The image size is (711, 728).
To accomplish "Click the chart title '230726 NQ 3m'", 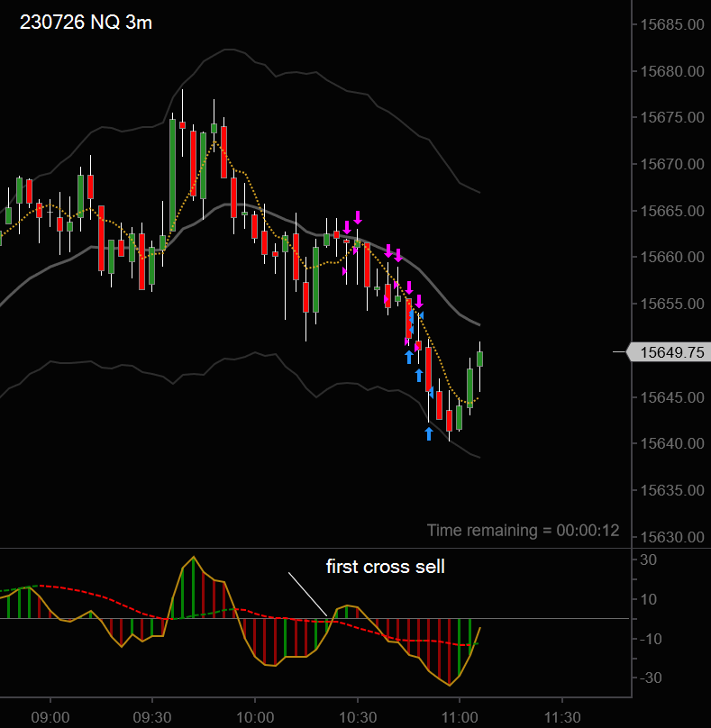I will (x=86, y=23).
